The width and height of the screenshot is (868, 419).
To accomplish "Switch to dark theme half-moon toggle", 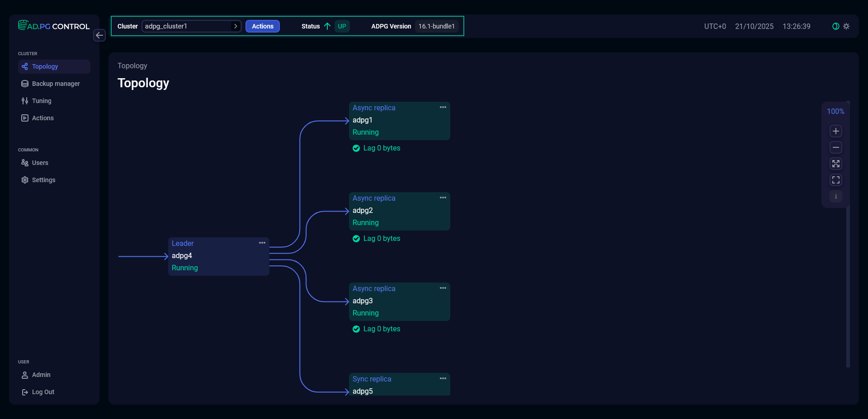I will pos(835,26).
